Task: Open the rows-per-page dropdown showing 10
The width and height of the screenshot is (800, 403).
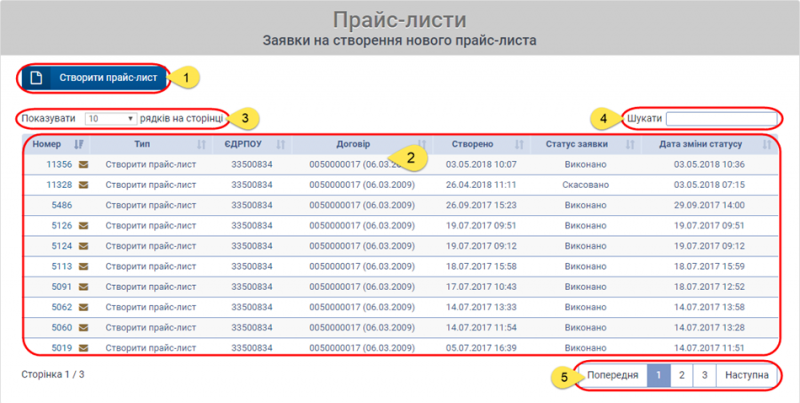Action: (x=111, y=118)
